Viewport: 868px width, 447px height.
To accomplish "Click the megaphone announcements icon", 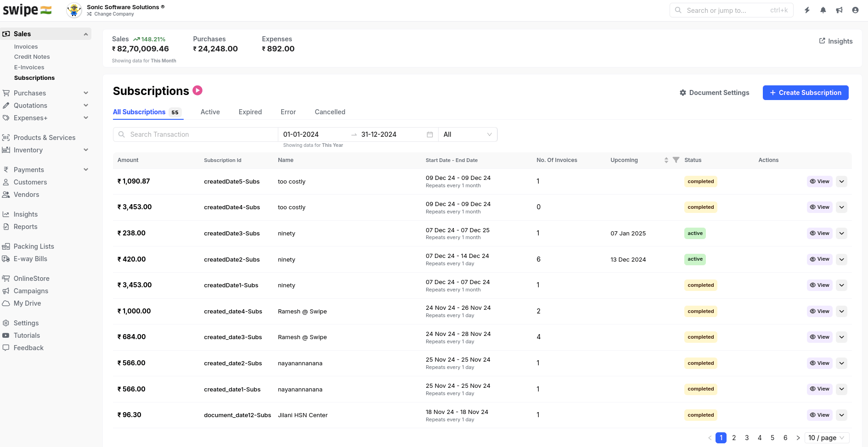I will coord(839,10).
